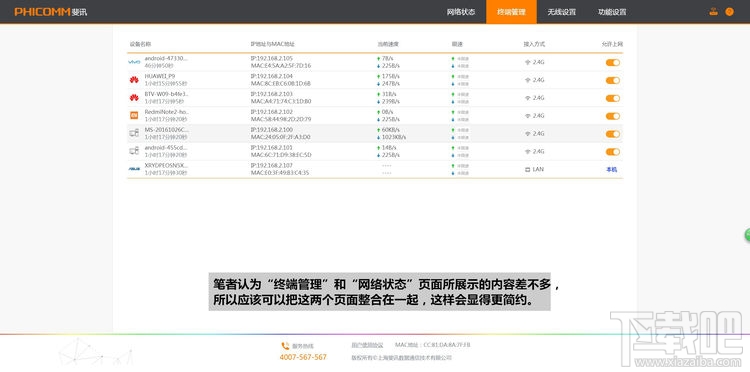Viewport: 750px width, 372px height.
Task: Click the Huawei logo beside BTV-W09
Action: (134, 98)
